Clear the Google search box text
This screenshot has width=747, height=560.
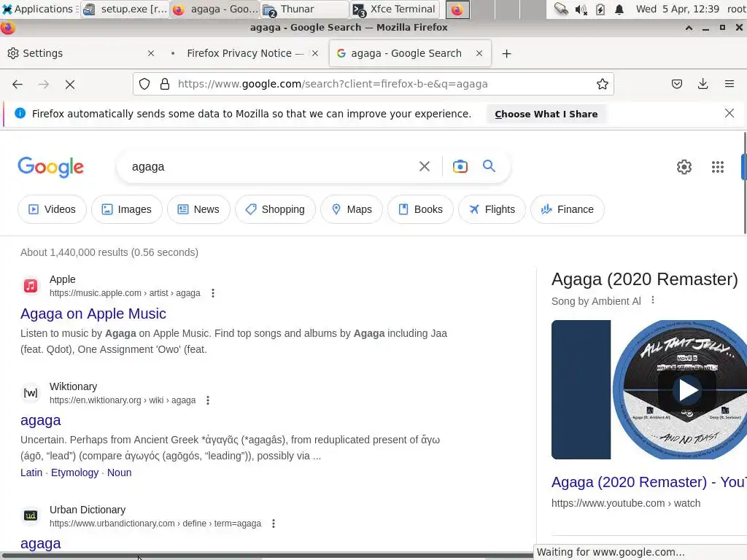point(424,166)
